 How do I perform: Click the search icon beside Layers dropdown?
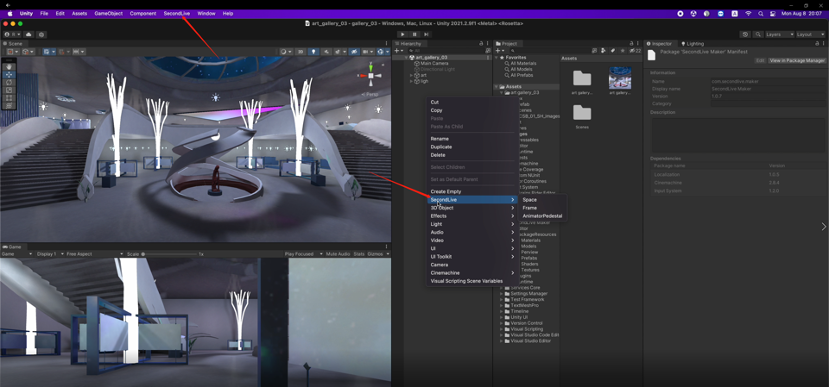tap(758, 34)
